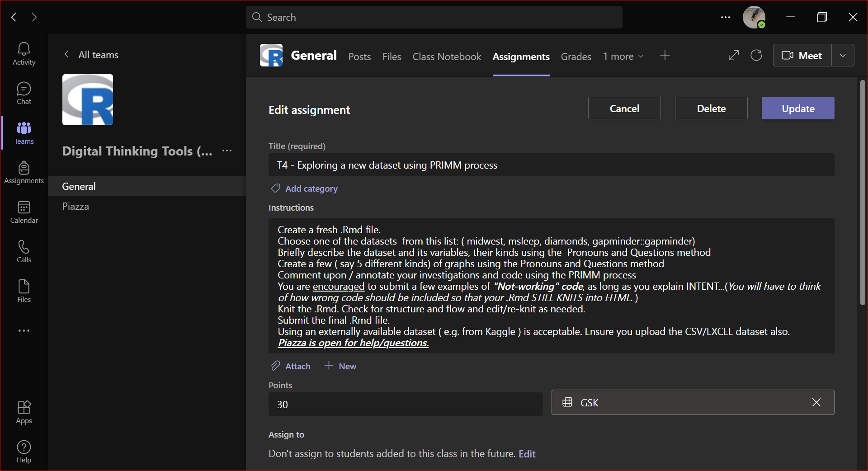Click the Digital Thinking Tools team name

pyautogui.click(x=137, y=151)
